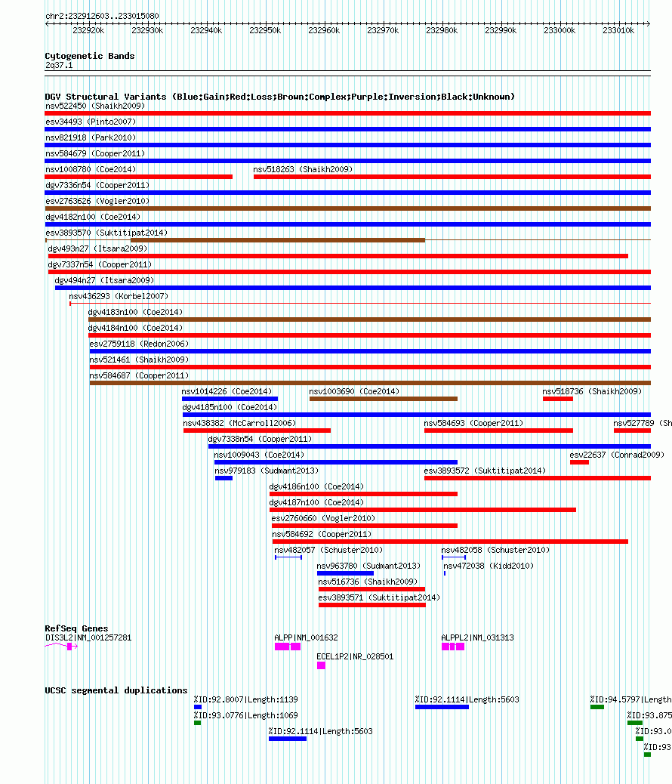The height and width of the screenshot is (784, 672).
Task: Open nsv1014226 (Coe2014) gain variant
Action: point(230,399)
